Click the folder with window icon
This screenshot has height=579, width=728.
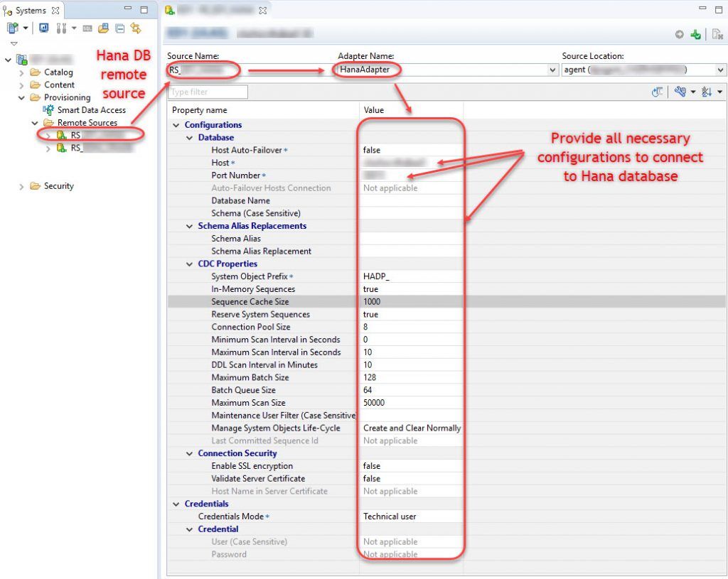pyautogui.click(x=103, y=28)
